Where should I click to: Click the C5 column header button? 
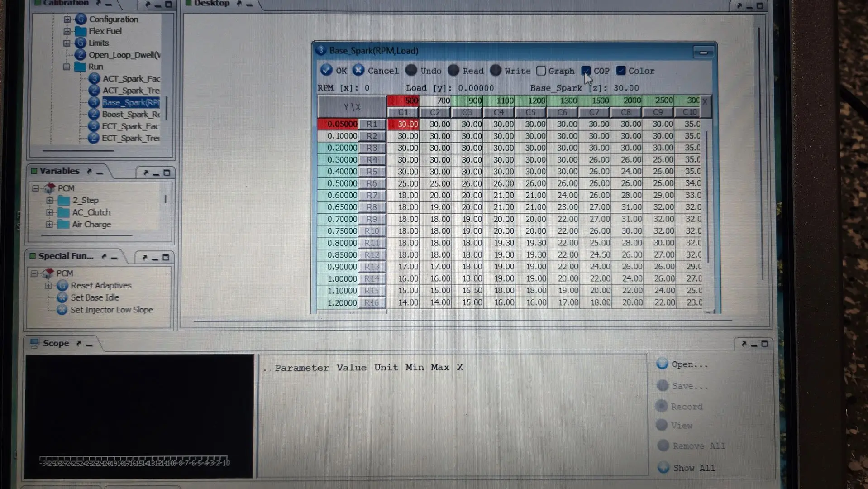[530, 112]
